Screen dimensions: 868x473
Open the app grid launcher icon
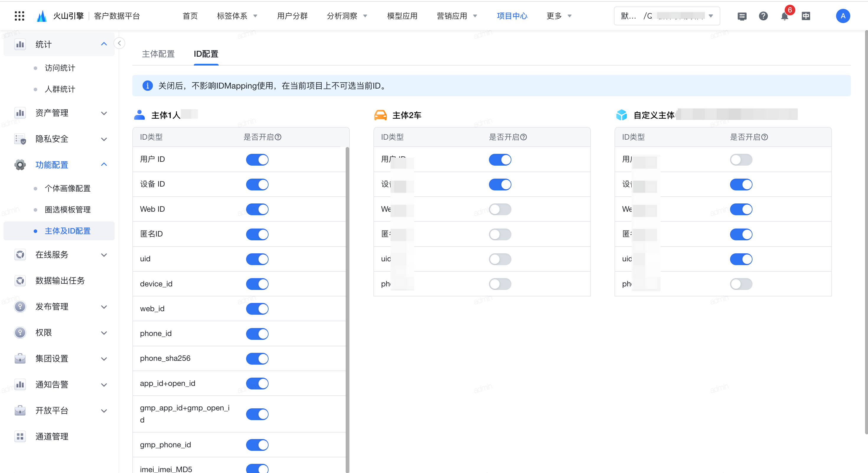pyautogui.click(x=19, y=16)
